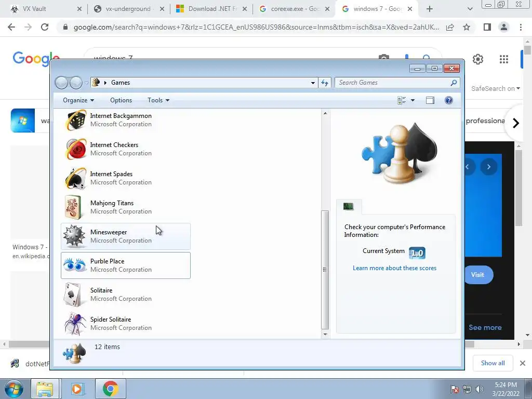Click the Action Center flag tray icon

point(455,389)
